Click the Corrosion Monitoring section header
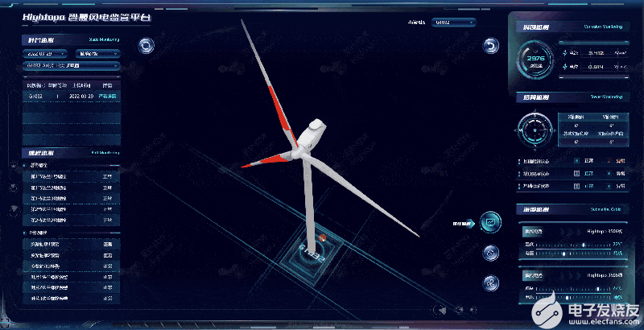Viewport: 644px width, 330px height. [x=572, y=27]
